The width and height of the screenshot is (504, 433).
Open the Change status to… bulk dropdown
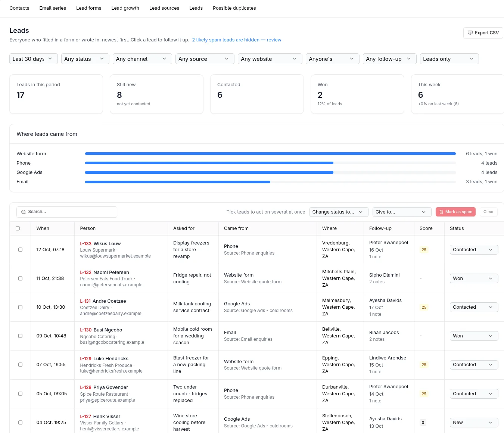pos(339,212)
